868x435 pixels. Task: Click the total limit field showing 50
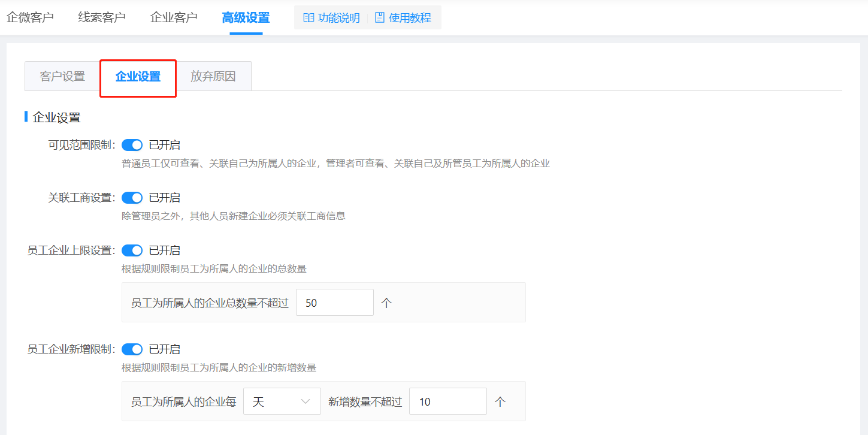334,303
